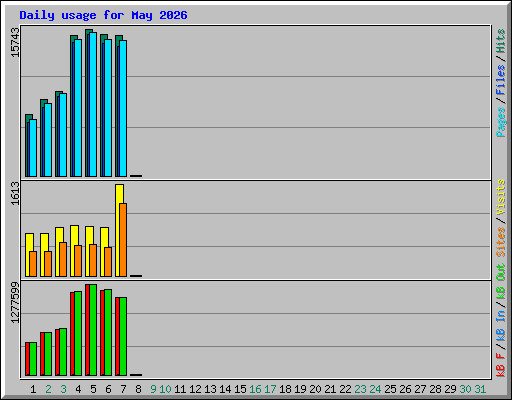Click the day 20 axis label
Viewport: 512px width, 400px height.
[315, 389]
